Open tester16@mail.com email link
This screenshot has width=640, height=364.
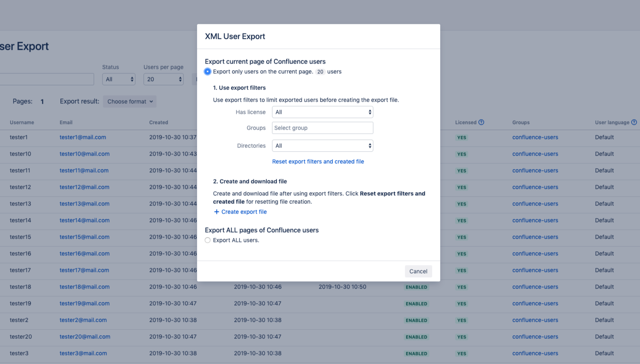[x=84, y=253]
